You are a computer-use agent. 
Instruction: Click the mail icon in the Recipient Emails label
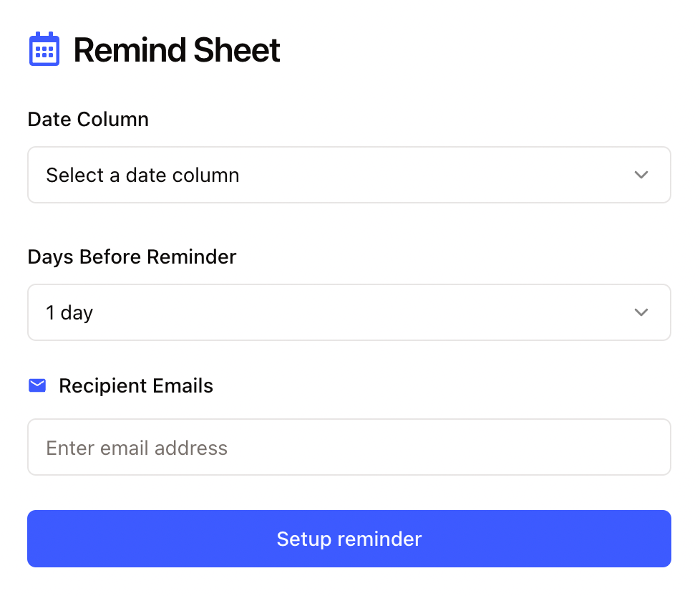tap(37, 385)
